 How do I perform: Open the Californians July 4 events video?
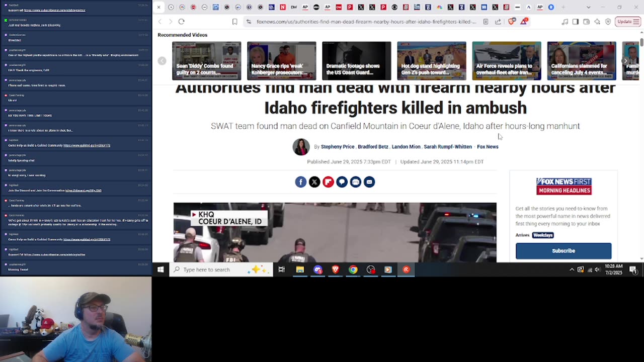tap(582, 61)
